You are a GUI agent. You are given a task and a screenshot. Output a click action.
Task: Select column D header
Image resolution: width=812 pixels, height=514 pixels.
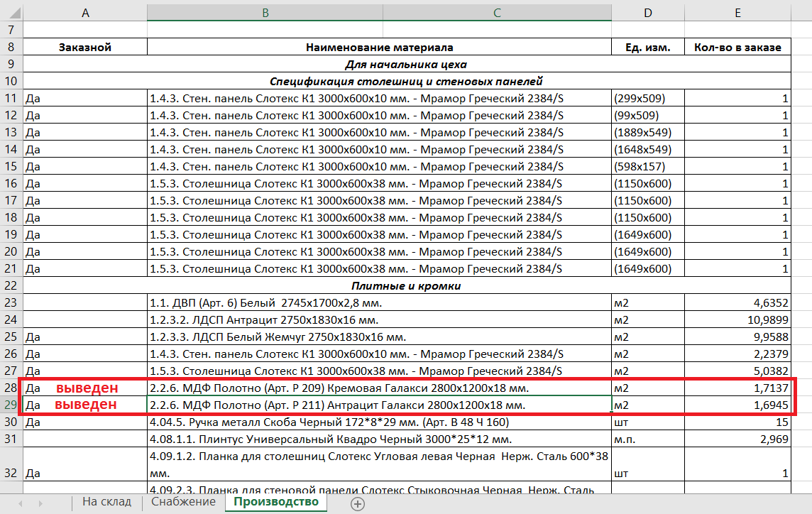coord(647,12)
